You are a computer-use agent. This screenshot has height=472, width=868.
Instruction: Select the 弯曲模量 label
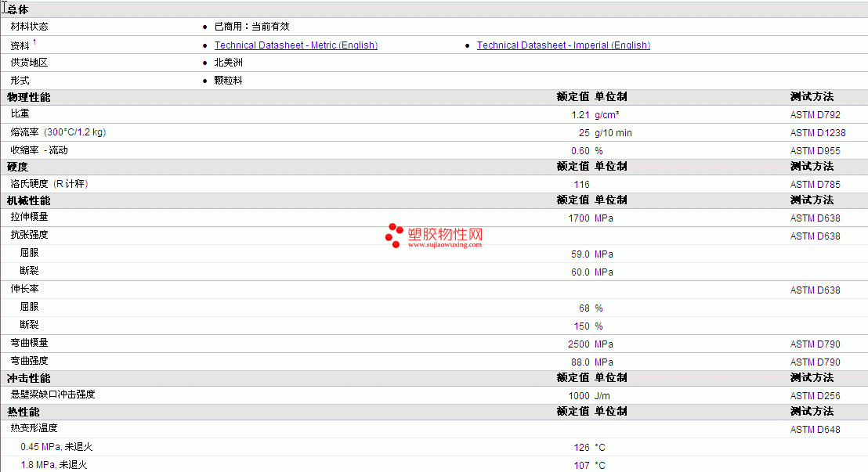point(29,343)
